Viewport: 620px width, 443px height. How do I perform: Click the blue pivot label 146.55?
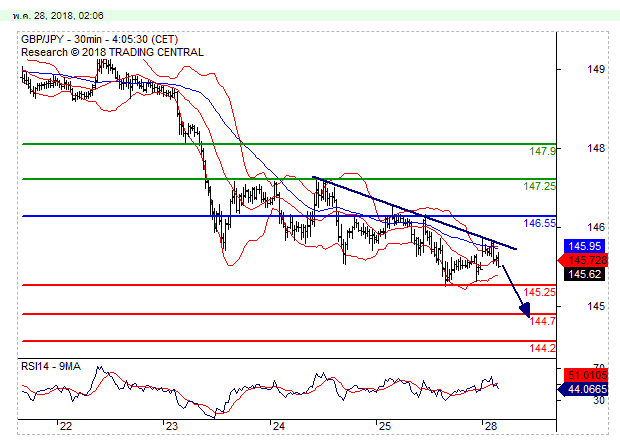click(x=539, y=223)
